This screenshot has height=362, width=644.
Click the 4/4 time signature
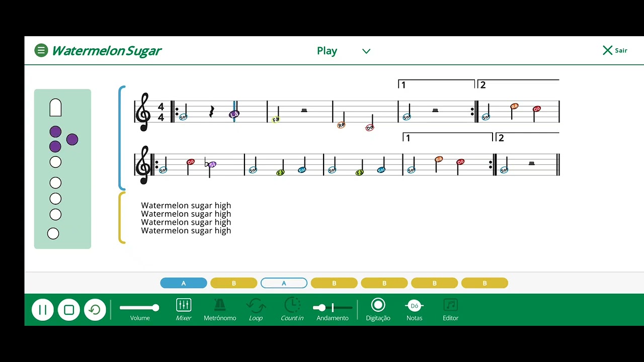point(161,112)
